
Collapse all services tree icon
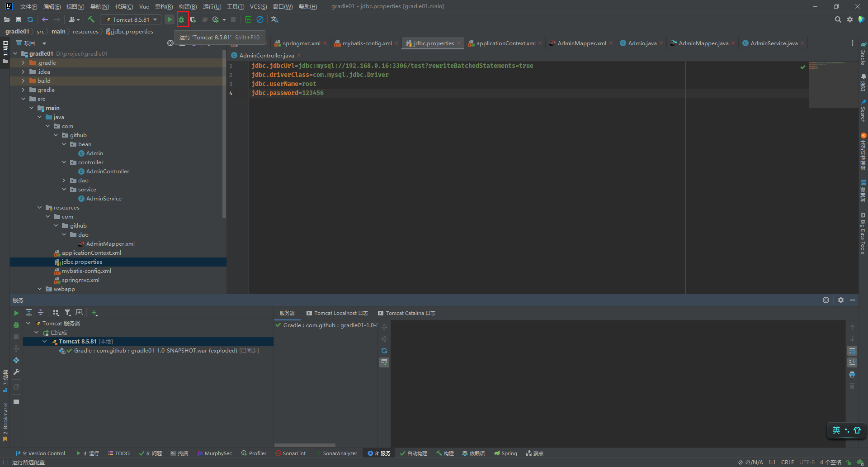(x=41, y=312)
